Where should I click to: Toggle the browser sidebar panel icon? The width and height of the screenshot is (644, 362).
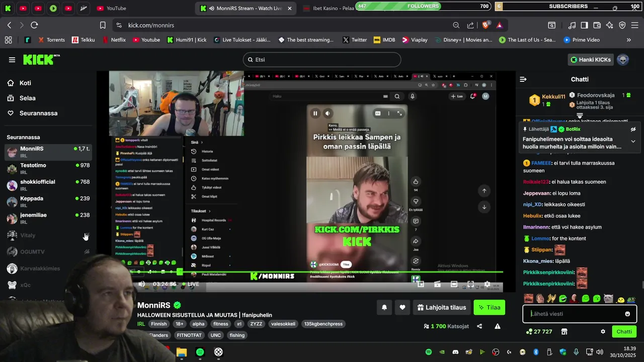(584, 25)
